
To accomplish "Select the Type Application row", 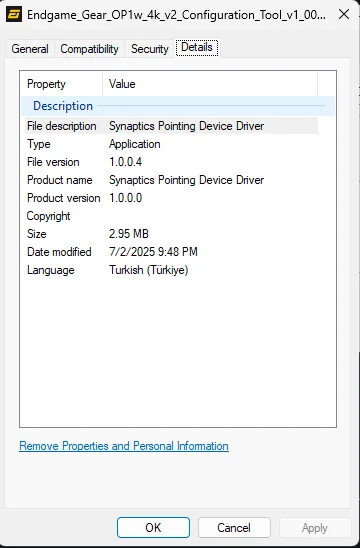I will tap(171, 144).
